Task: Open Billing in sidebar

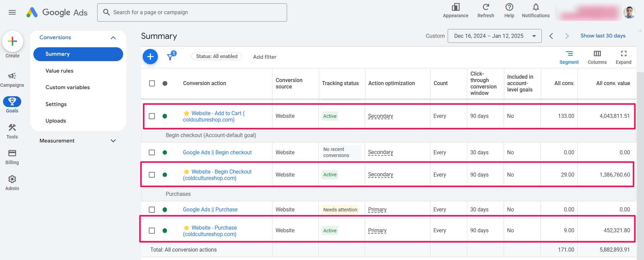Action: [12, 157]
